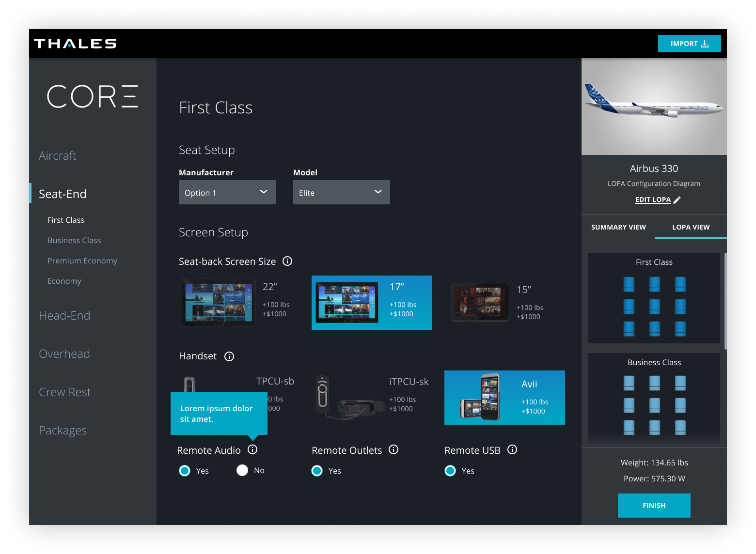Click the LOPA panel scrollbar

pos(725,301)
